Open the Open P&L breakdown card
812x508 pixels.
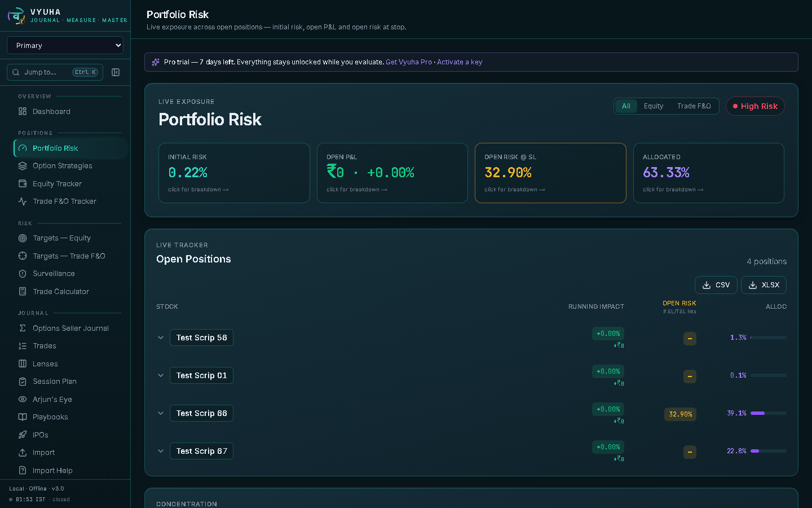pos(392,173)
